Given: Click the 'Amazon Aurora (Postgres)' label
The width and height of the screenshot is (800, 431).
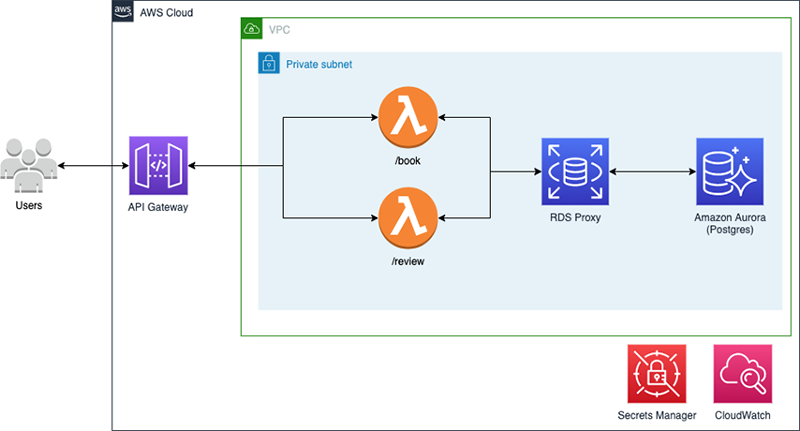Looking at the screenshot, I should (730, 223).
